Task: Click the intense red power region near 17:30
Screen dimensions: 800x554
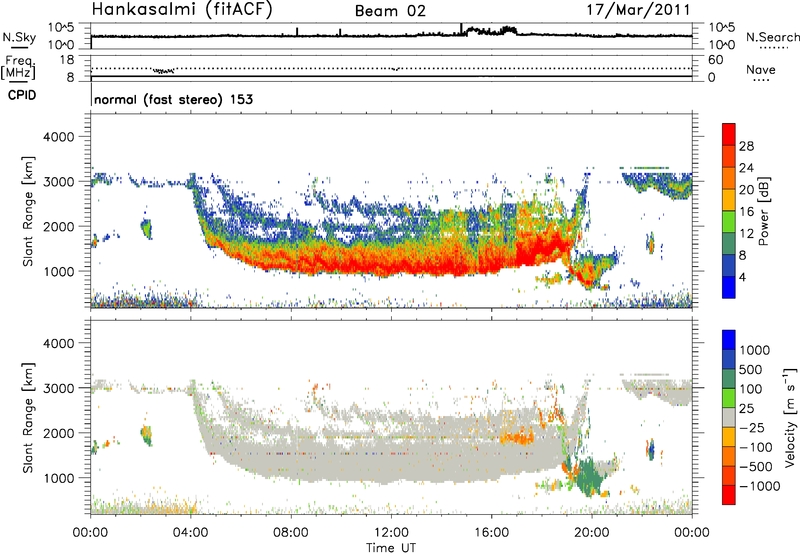Action: coord(541,247)
